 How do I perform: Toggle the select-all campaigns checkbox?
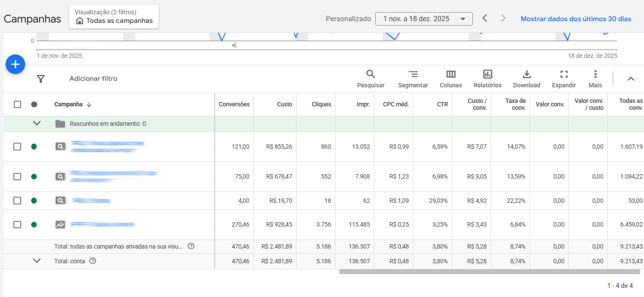pos(17,104)
